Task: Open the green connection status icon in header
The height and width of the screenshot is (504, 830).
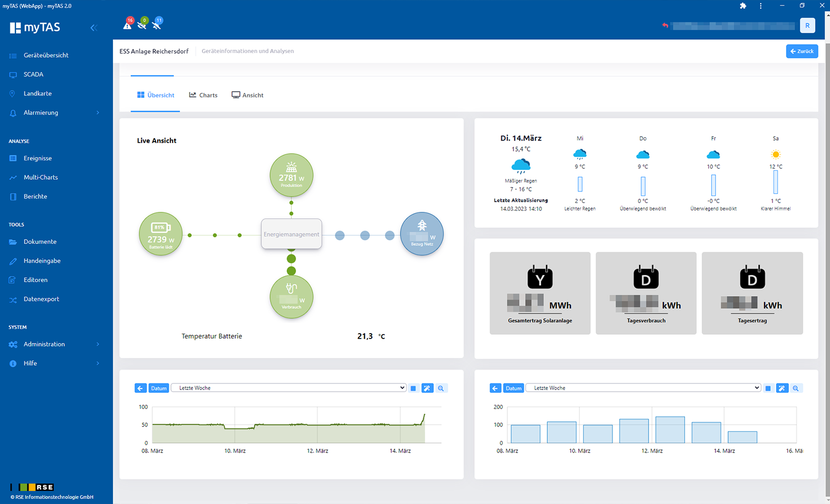Action: click(142, 24)
